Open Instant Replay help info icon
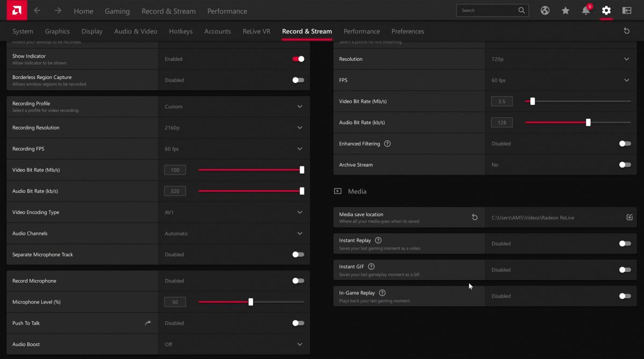644x359 pixels. pyautogui.click(x=378, y=240)
